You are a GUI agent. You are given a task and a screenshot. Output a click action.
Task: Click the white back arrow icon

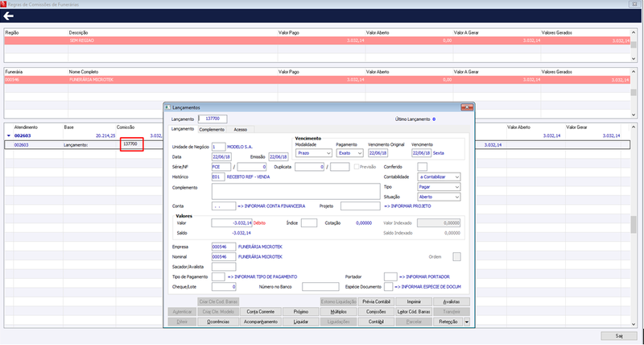pos(8,16)
